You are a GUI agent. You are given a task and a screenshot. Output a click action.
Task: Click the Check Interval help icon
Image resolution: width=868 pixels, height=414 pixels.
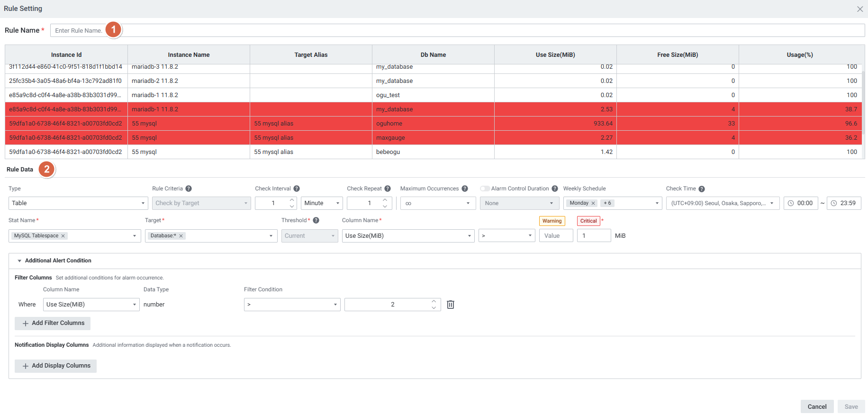point(297,189)
